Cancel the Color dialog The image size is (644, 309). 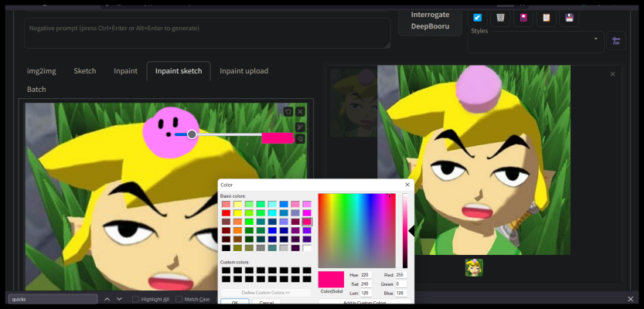266,303
